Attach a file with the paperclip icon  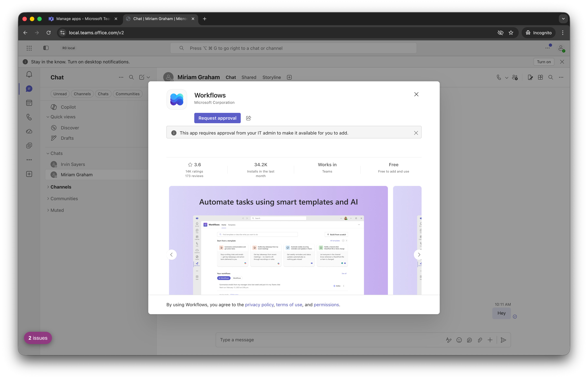(480, 340)
